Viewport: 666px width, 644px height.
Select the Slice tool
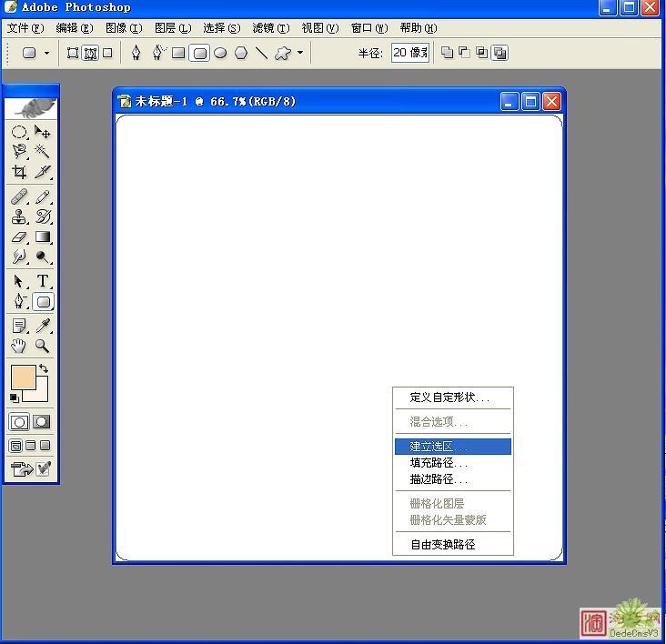42,172
